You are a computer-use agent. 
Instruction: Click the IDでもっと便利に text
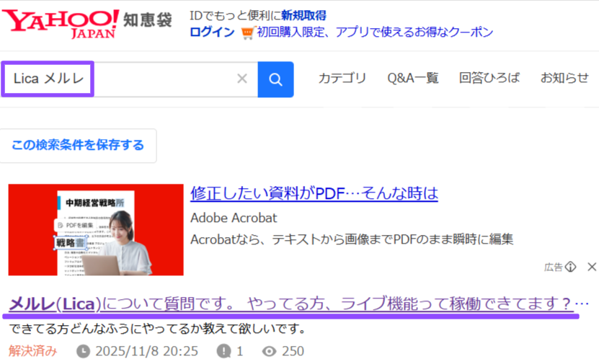pos(235,15)
